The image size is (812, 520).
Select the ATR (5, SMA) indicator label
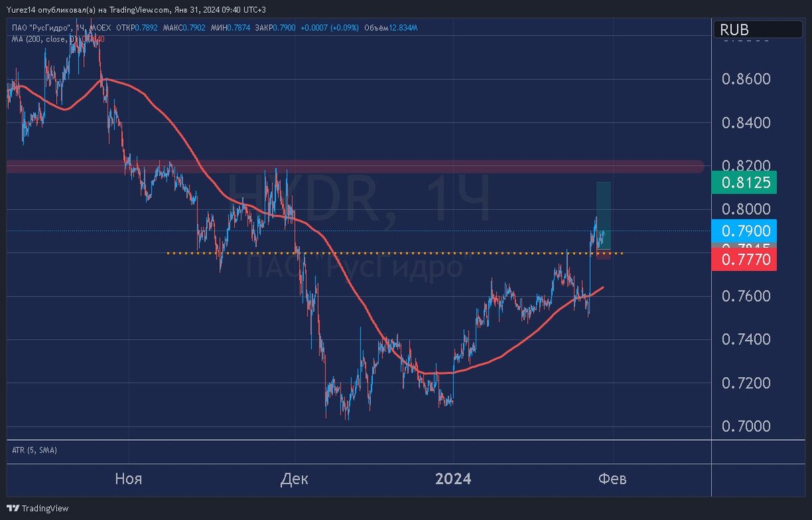click(x=35, y=450)
